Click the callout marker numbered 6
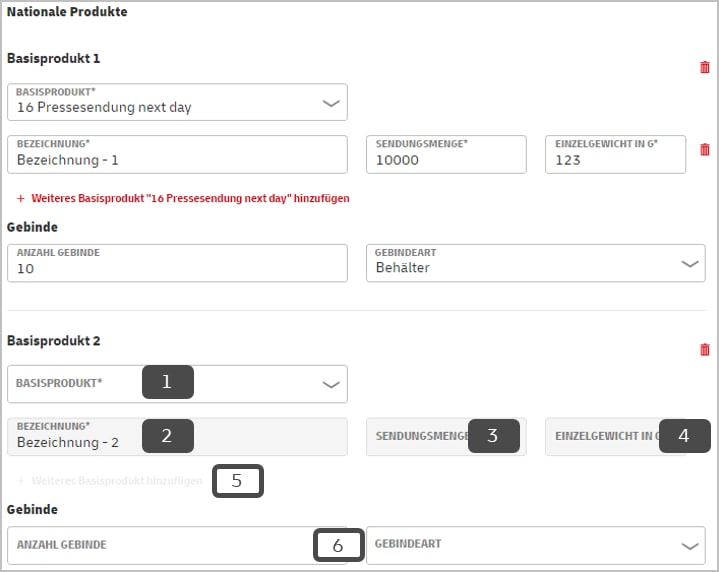Image resolution: width=719 pixels, height=572 pixels. pyautogui.click(x=338, y=546)
